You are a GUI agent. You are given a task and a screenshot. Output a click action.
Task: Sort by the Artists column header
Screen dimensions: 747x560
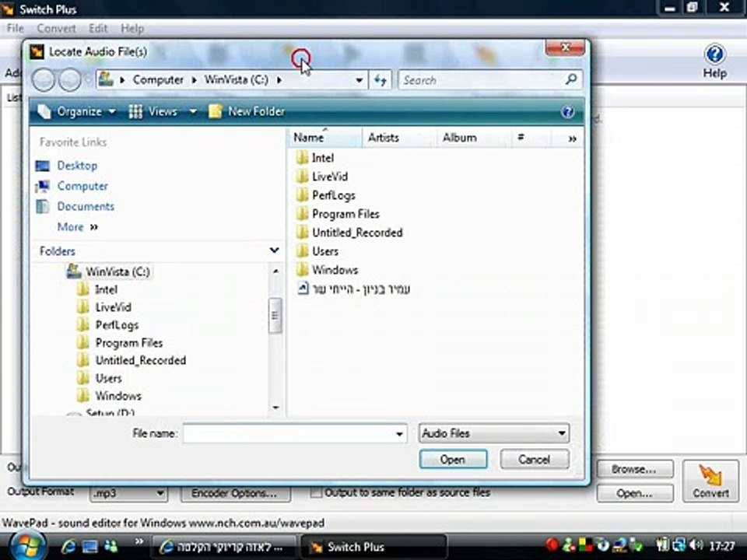(399, 138)
